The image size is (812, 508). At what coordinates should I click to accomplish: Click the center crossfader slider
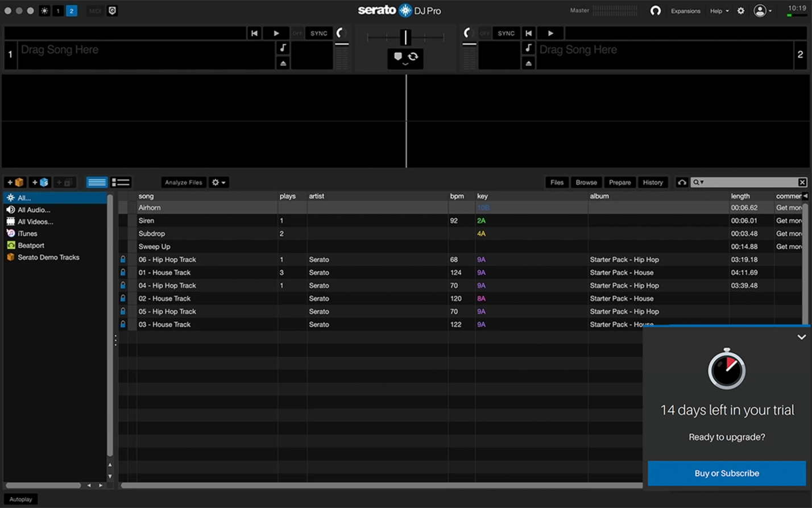405,38
